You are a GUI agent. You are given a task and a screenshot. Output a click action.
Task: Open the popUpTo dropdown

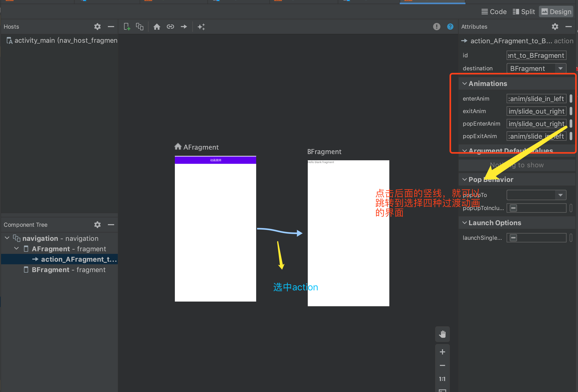(x=560, y=195)
